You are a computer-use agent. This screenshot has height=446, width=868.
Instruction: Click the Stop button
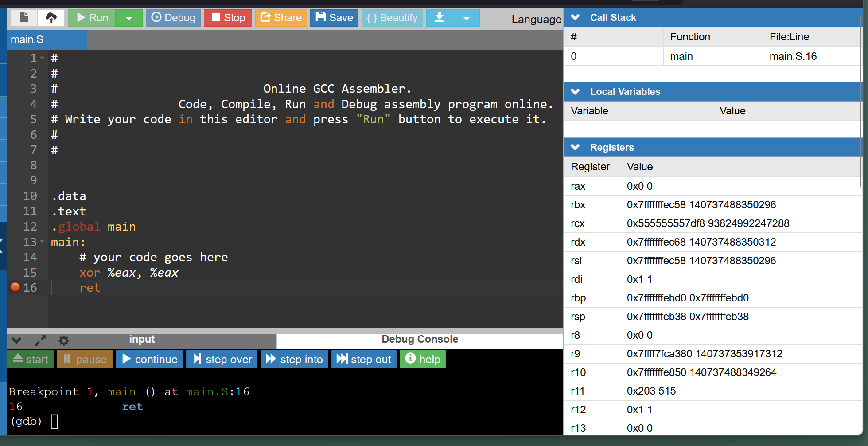pyautogui.click(x=228, y=18)
